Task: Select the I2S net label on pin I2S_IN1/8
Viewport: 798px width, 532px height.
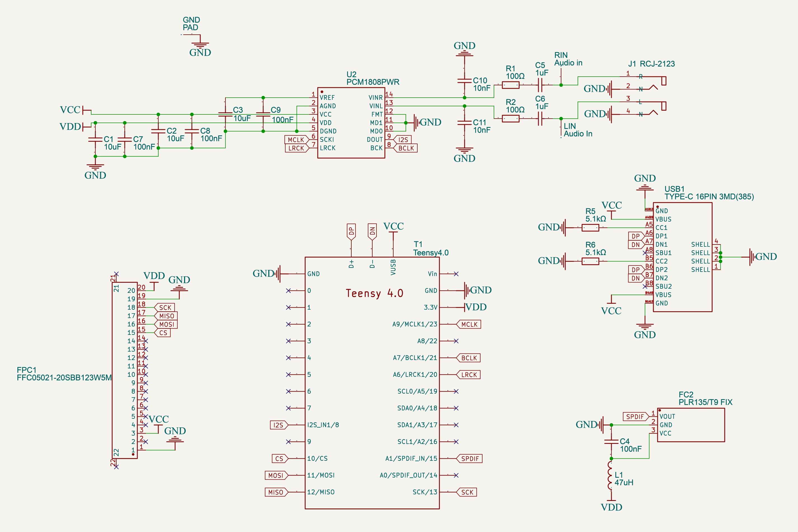Action: coord(278,425)
